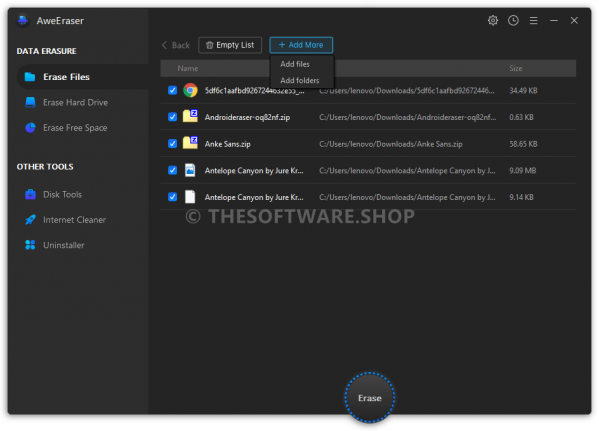This screenshot has width=599, height=431.
Task: Sort by the Size column header
Action: 515,68
